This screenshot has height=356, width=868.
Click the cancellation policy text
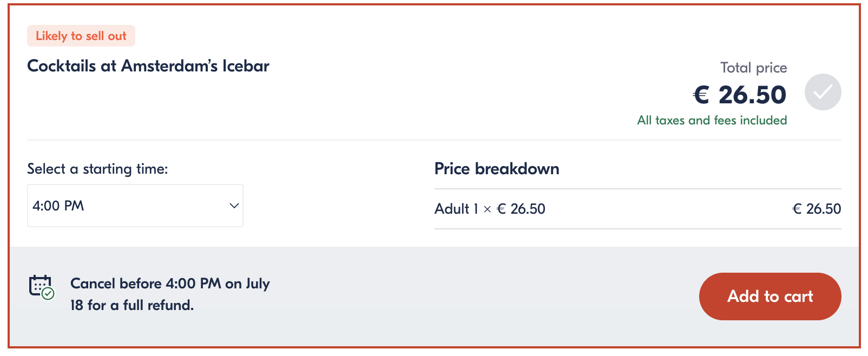pyautogui.click(x=170, y=294)
